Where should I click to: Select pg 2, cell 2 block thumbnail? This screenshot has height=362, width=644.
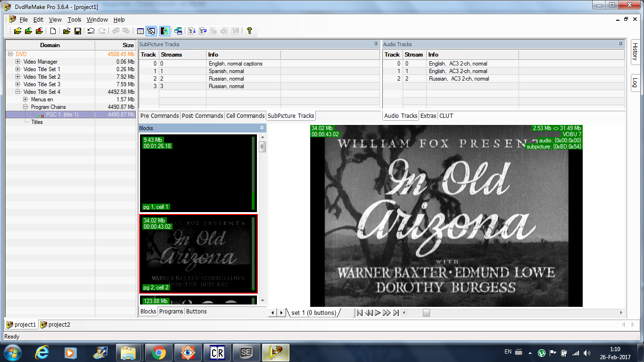coord(198,254)
